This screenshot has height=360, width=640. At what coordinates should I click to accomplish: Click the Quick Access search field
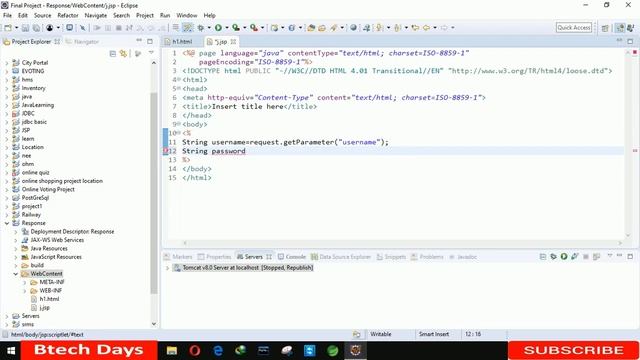[573, 27]
